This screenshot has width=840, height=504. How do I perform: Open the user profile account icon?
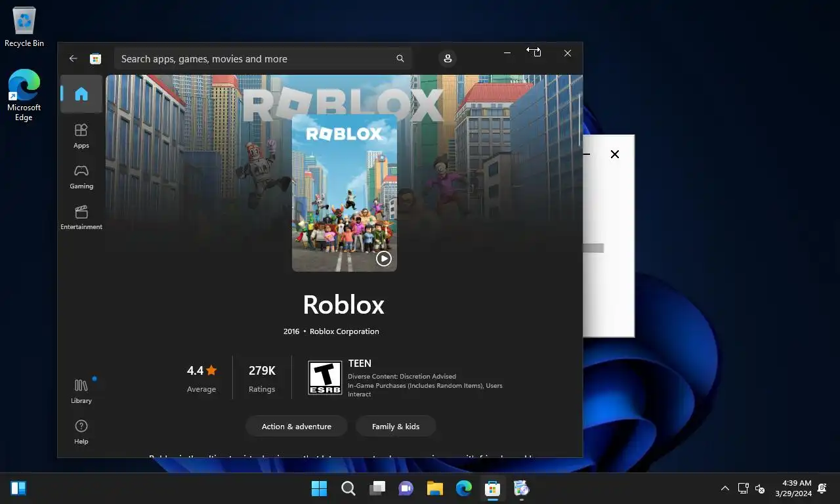point(448,58)
